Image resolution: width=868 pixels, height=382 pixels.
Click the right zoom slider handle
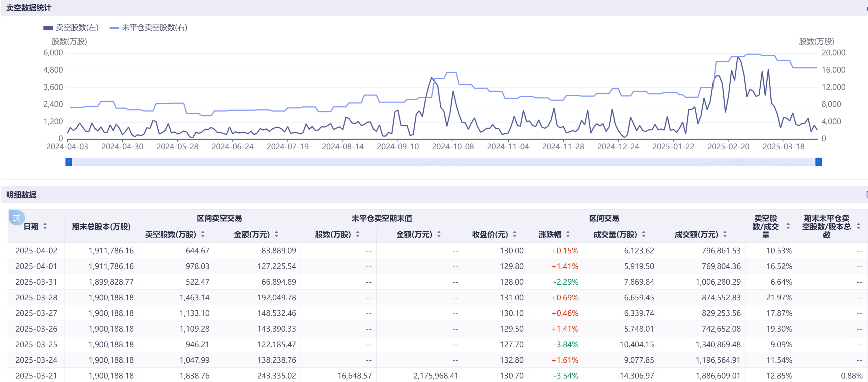(818, 162)
